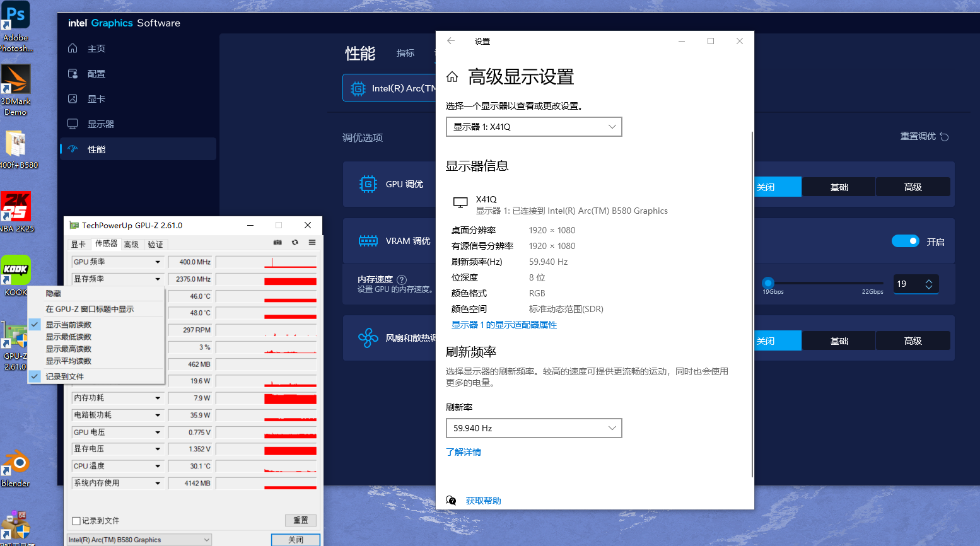Viewport: 980px width, 546px height.
Task: Open Blender desktop shortcut icon
Action: click(x=16, y=465)
